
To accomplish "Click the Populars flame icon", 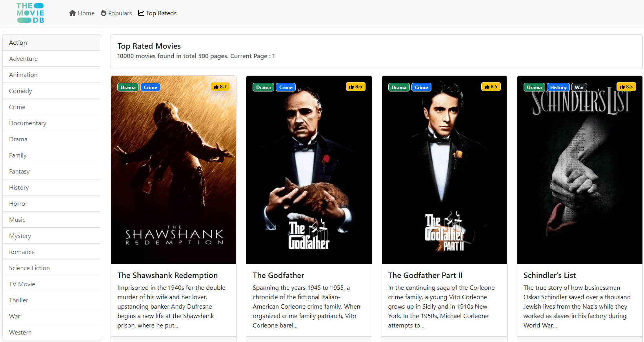I will [104, 13].
